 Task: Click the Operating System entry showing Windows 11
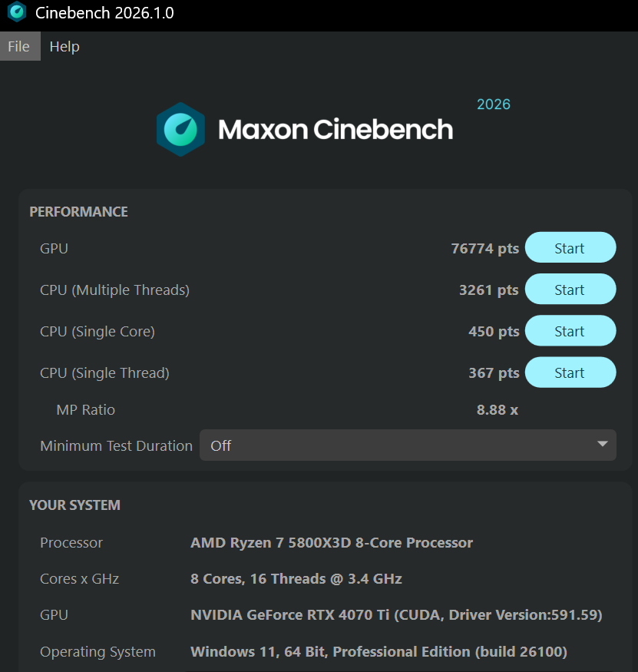380,651
